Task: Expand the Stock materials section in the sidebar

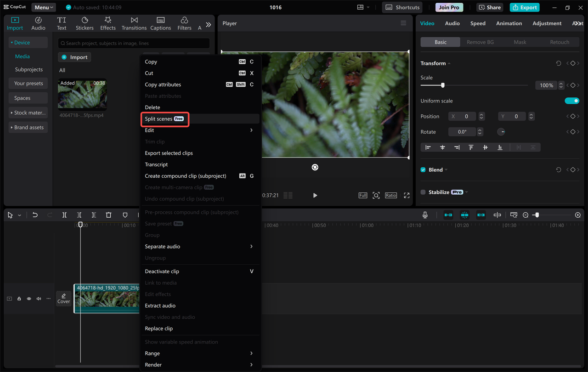Action: tap(28, 113)
